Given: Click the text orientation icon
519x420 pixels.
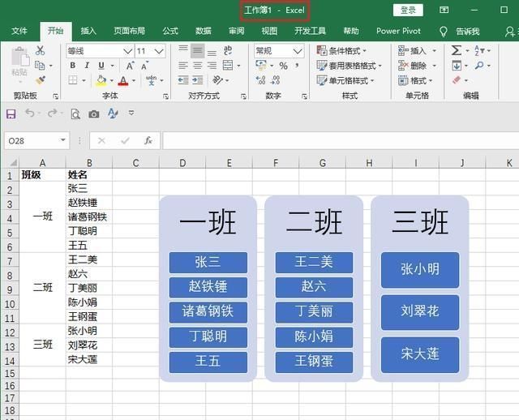Looking at the screenshot, I should click(x=218, y=80).
